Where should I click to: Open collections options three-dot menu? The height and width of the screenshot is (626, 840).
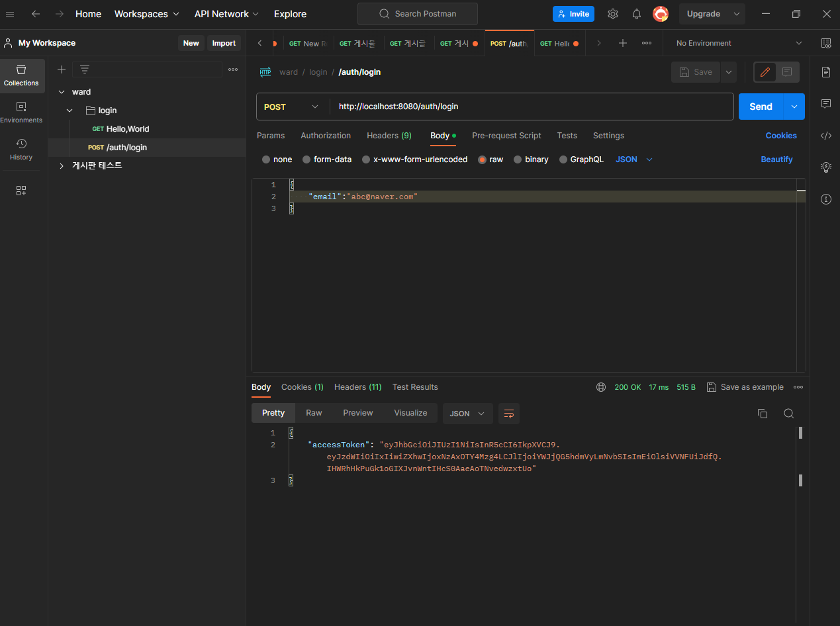pos(233,69)
